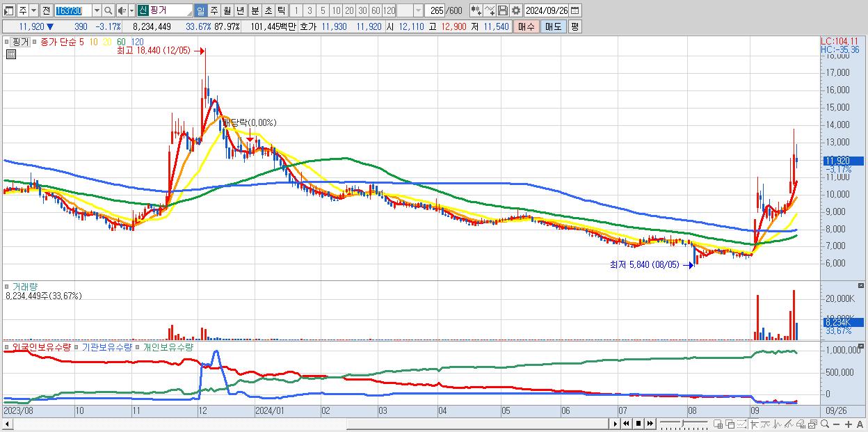The width and height of the screenshot is (868, 432).
Task: Open the add-indicator candlestick icon
Action: (476, 10)
